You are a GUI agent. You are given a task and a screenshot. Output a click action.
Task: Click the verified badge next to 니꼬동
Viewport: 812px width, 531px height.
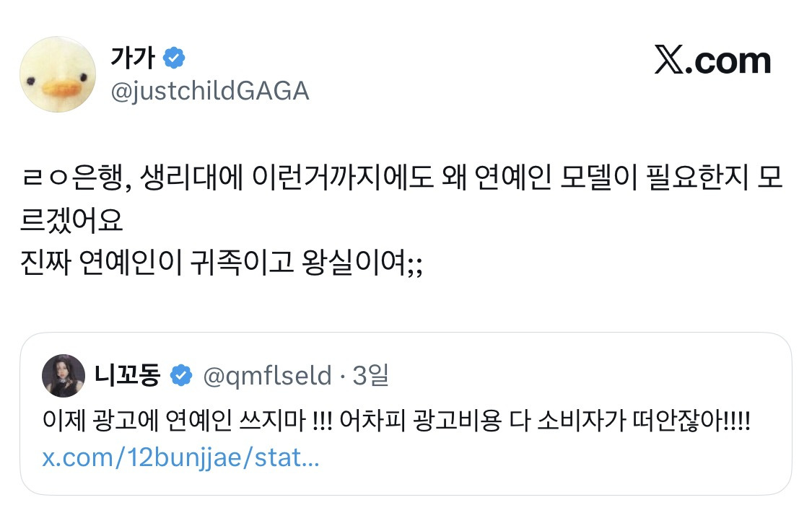click(x=180, y=375)
